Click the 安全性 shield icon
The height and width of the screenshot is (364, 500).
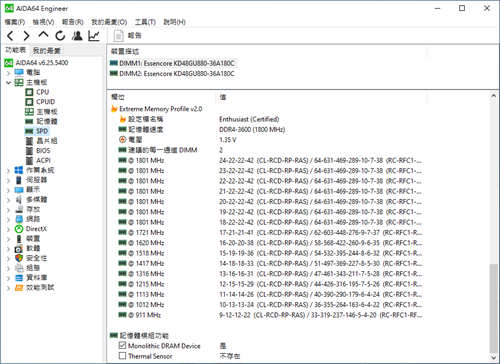click(19, 258)
